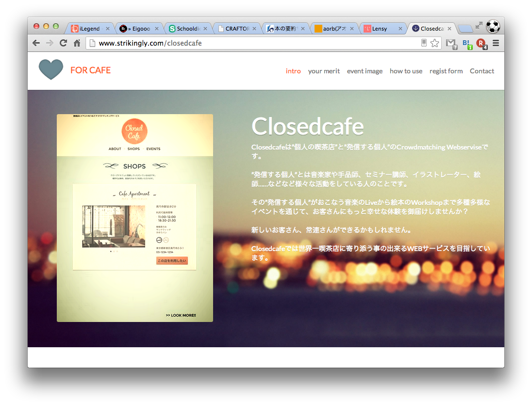Reload the current page

point(63,43)
